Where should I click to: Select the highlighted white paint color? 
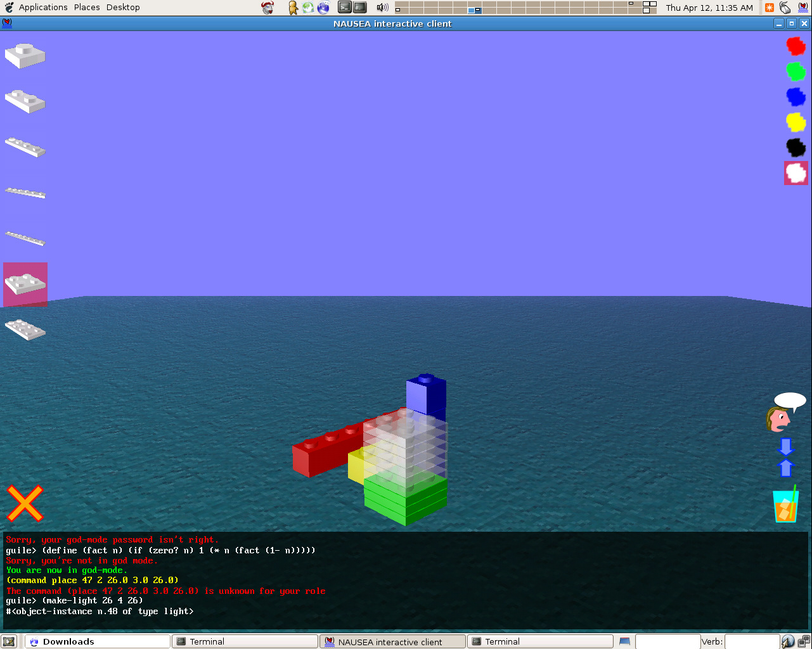click(796, 173)
